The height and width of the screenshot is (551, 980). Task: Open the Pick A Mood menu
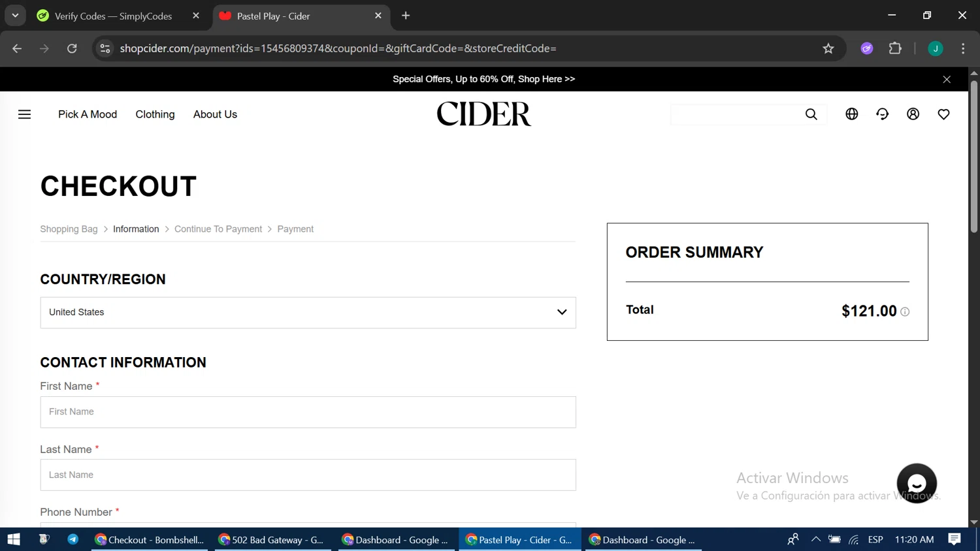[x=88, y=114]
